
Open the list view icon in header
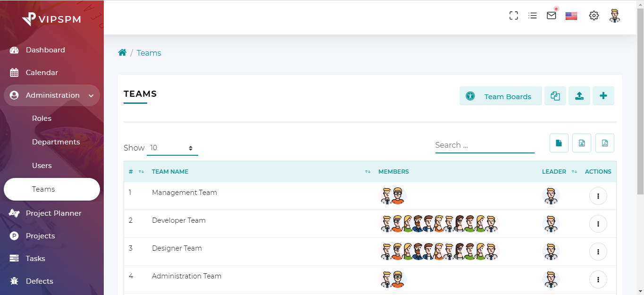(x=533, y=16)
